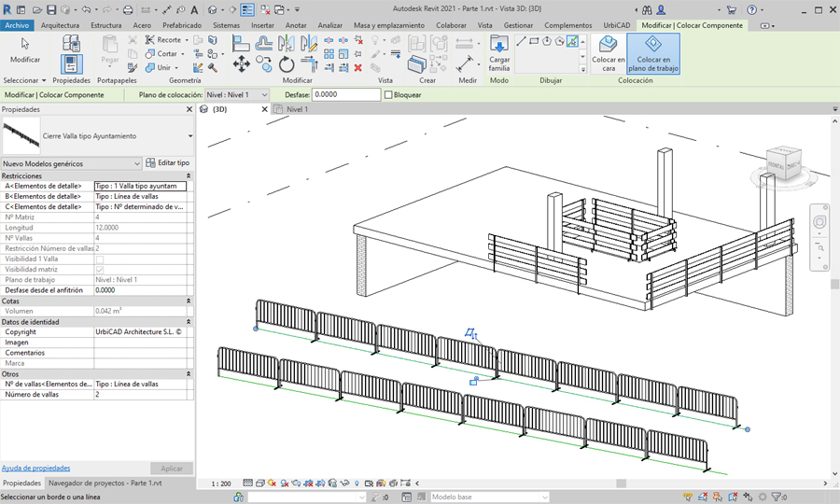Image resolution: width=840 pixels, height=504 pixels.
Task: Enable the Bloquear checkbox
Action: pos(389,95)
